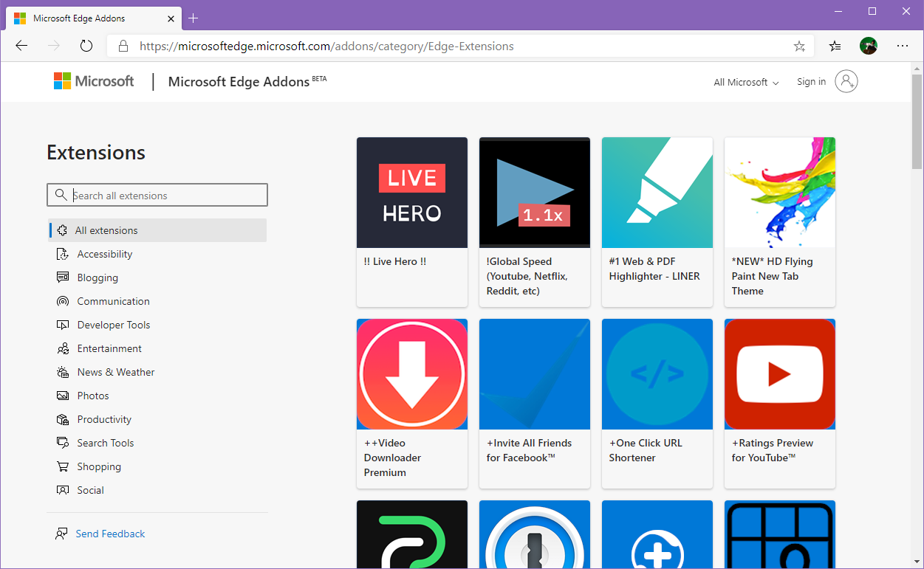
Task: Open Invite All Friends for Facebook thumbnail
Action: click(535, 374)
